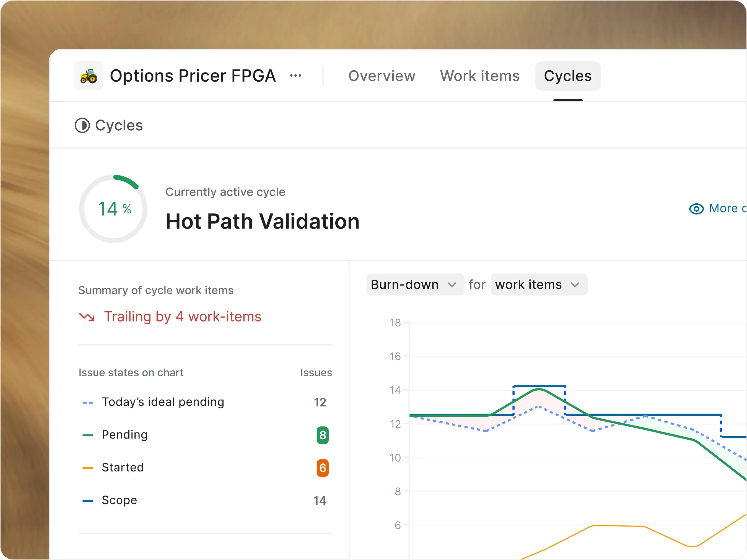
Task: Click the green Pending legend swatch
Action: [88, 435]
